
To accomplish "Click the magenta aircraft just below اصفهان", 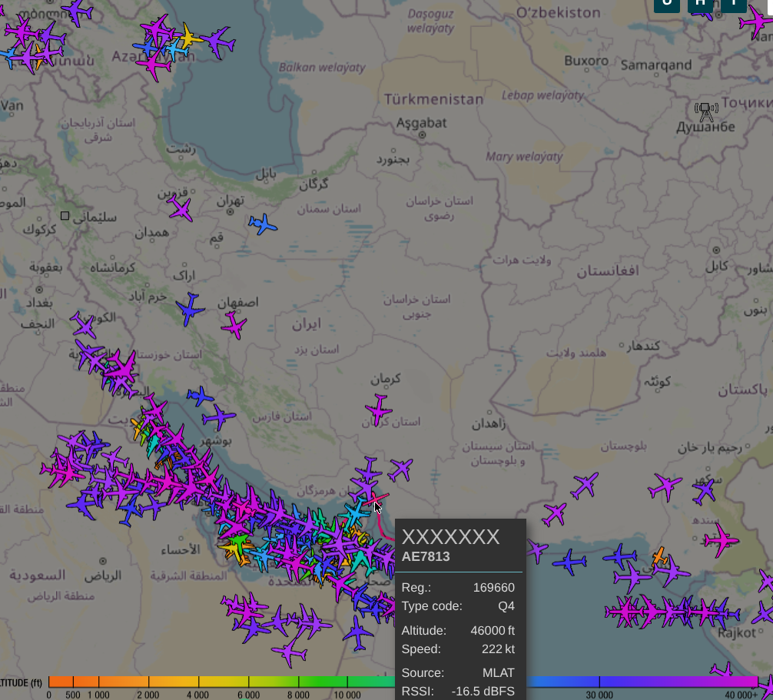I will [234, 325].
